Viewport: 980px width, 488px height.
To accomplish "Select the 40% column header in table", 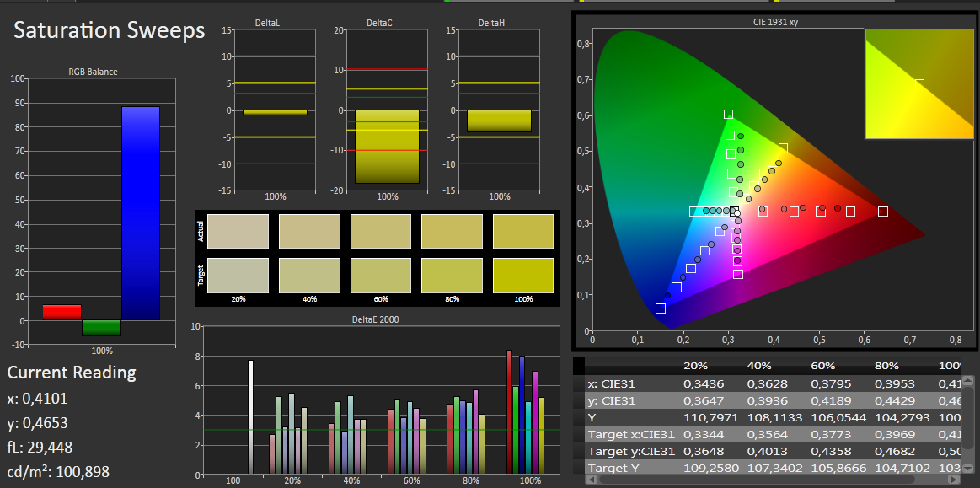I will coord(758,366).
